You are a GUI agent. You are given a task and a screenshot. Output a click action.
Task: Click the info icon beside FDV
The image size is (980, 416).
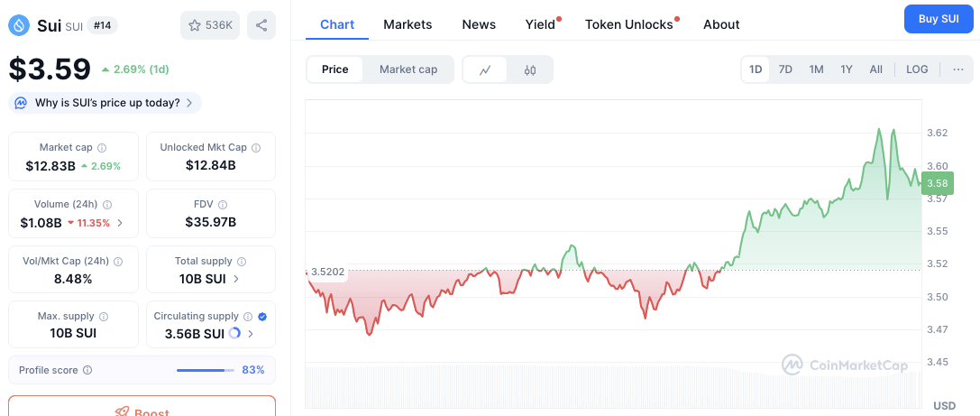pyautogui.click(x=223, y=205)
